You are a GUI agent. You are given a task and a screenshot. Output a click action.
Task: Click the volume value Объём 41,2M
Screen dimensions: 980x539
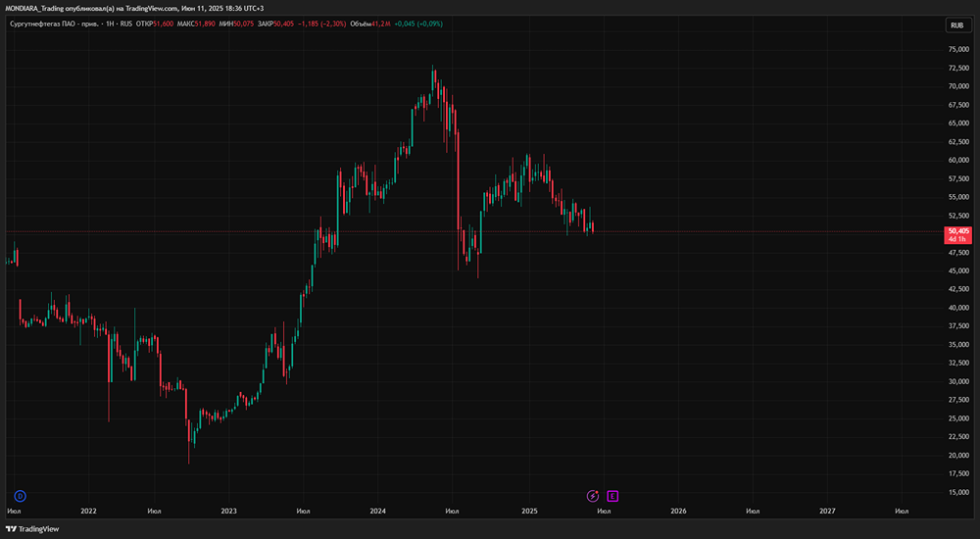370,24
